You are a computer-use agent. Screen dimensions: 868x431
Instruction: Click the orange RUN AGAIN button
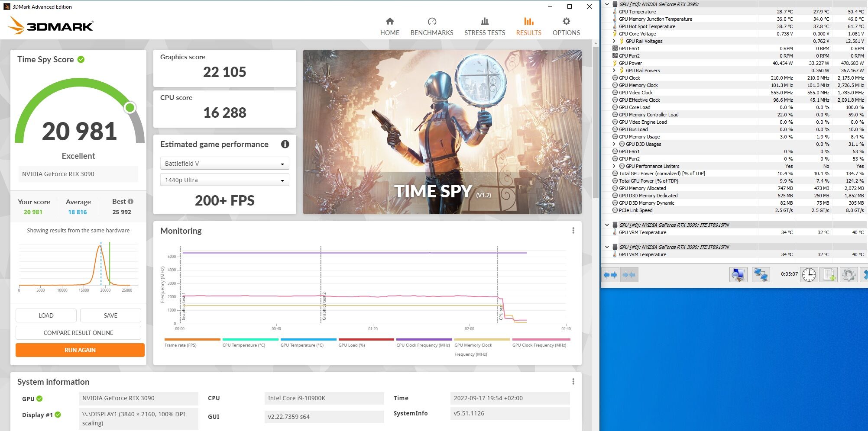80,350
